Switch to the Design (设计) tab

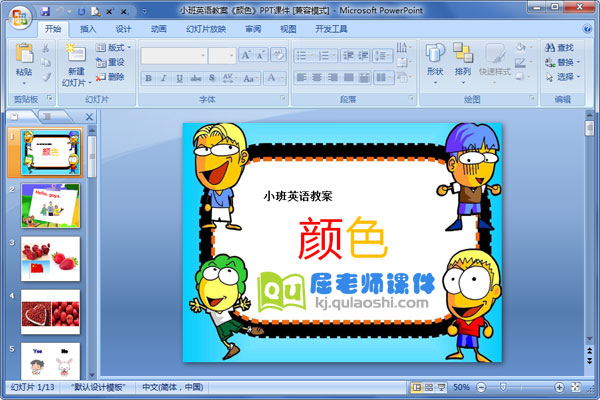click(x=123, y=29)
